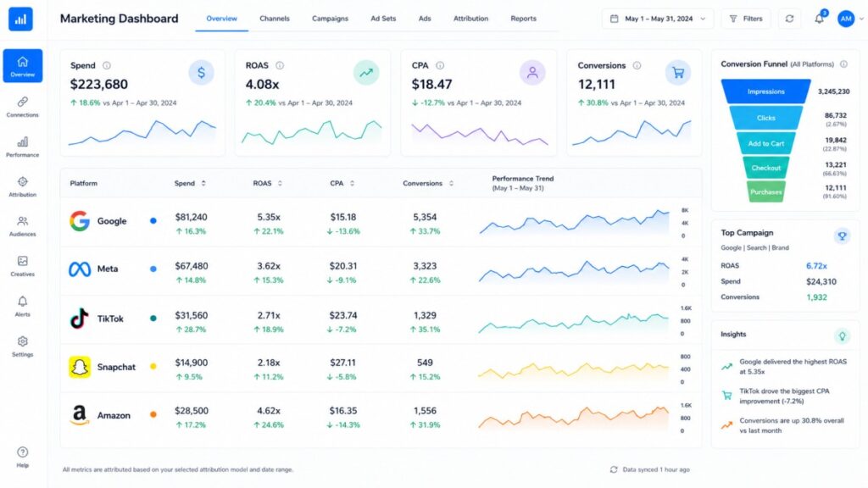This screenshot has width=868, height=488.
Task: Open Creatives in the sidebar
Action: [x=23, y=266]
